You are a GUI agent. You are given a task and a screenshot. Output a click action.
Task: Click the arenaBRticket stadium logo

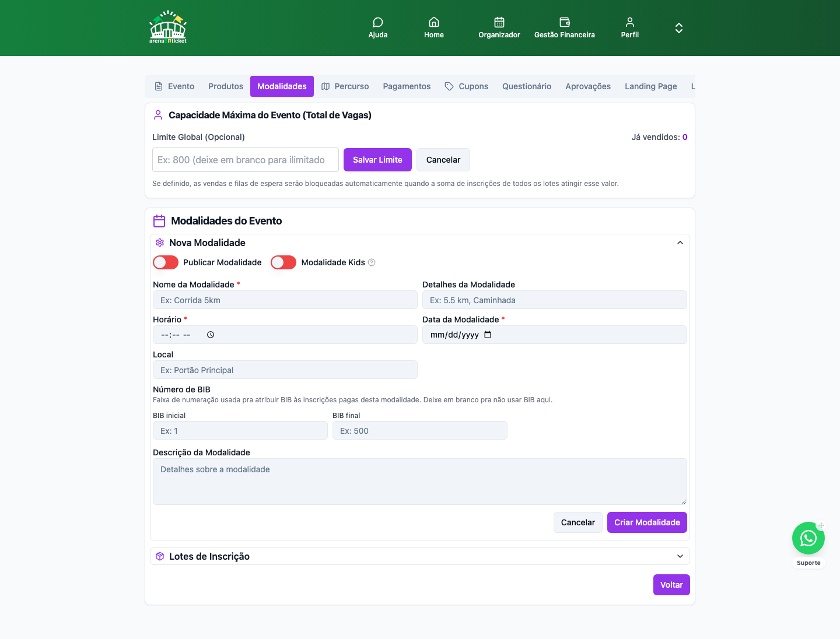[x=168, y=27]
